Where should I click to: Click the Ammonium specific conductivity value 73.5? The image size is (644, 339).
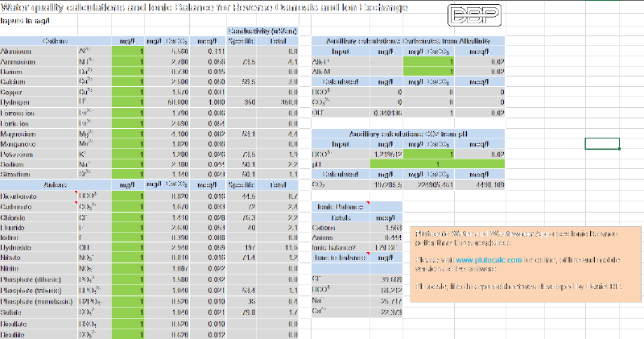click(241, 62)
